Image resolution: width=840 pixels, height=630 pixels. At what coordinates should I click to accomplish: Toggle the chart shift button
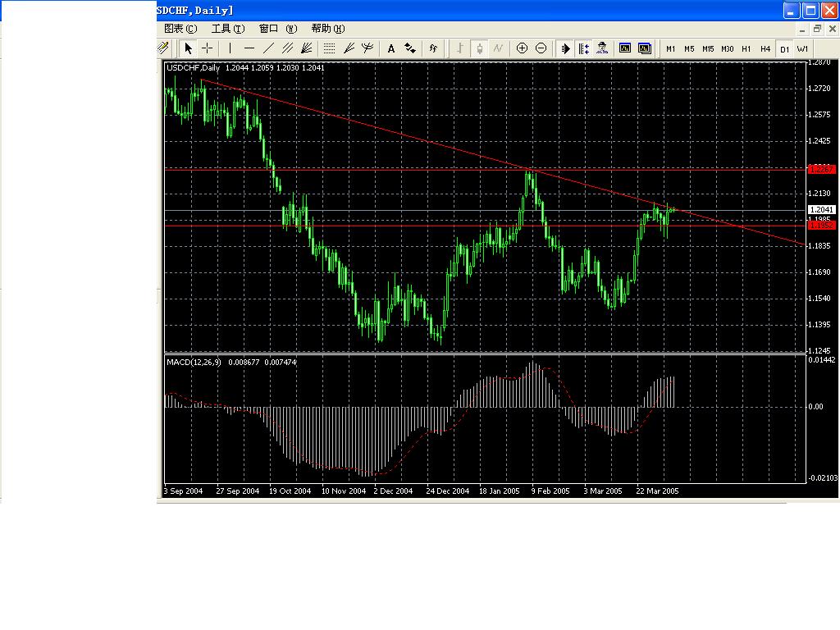pyautogui.click(x=583, y=48)
